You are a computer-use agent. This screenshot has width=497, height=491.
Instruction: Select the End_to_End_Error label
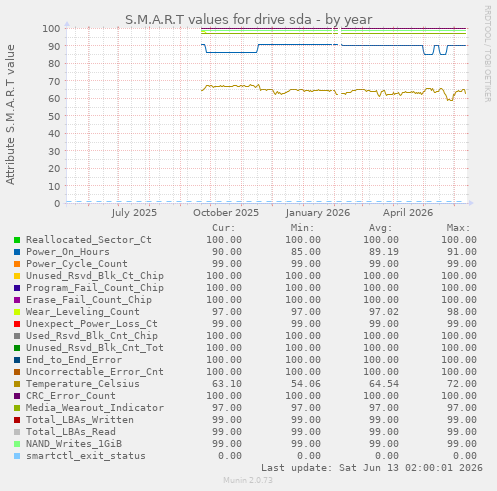click(74, 360)
